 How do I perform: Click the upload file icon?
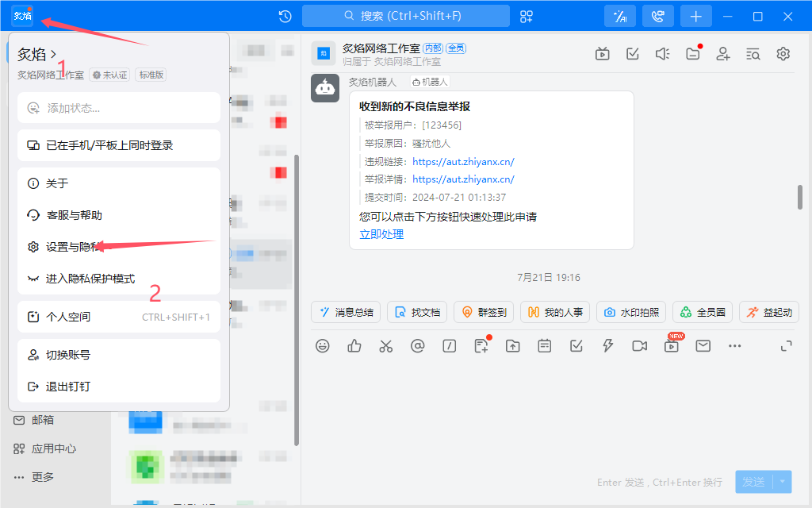point(513,346)
